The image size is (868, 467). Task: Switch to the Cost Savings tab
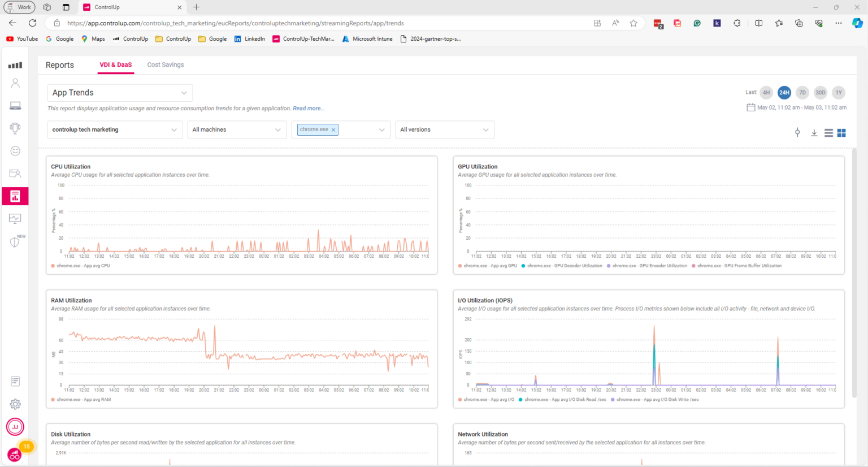[x=165, y=64]
